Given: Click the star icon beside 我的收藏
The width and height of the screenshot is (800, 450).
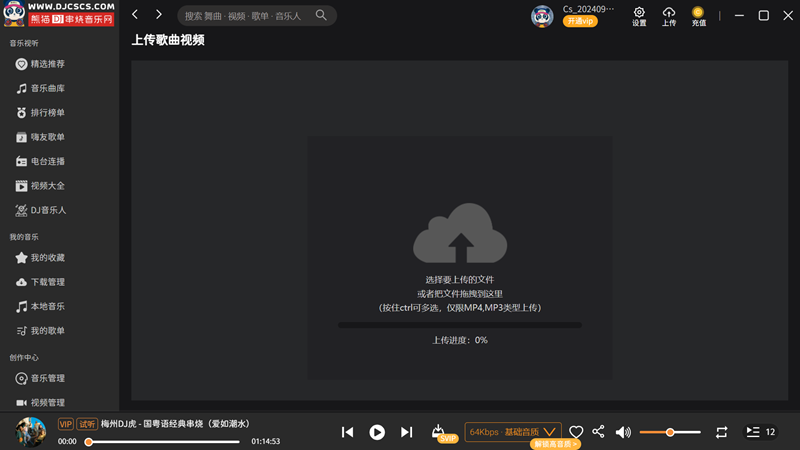Looking at the screenshot, I should click(x=21, y=258).
